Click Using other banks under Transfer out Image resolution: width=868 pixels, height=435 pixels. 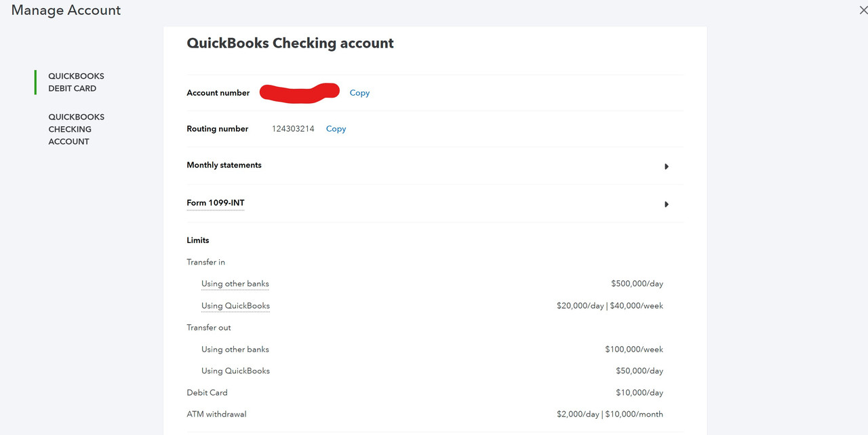235,349
